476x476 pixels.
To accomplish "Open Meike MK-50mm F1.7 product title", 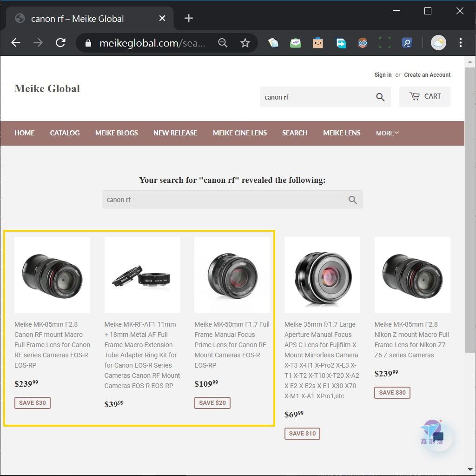I will click(232, 345).
